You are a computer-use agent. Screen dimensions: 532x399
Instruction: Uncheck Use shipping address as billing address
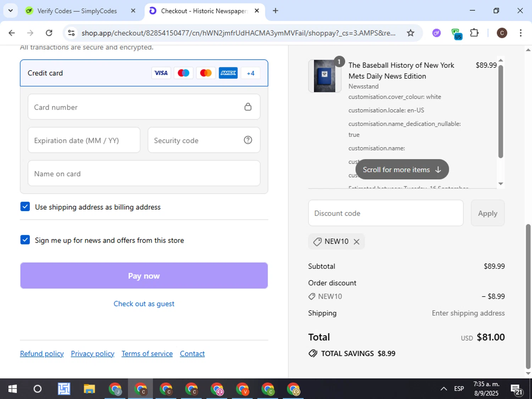point(25,206)
